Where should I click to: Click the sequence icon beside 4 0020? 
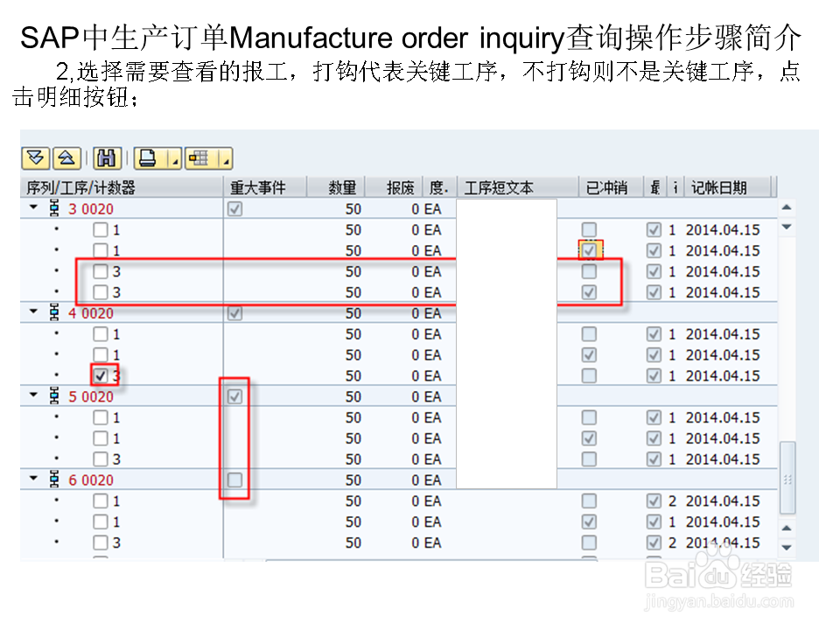(54, 311)
